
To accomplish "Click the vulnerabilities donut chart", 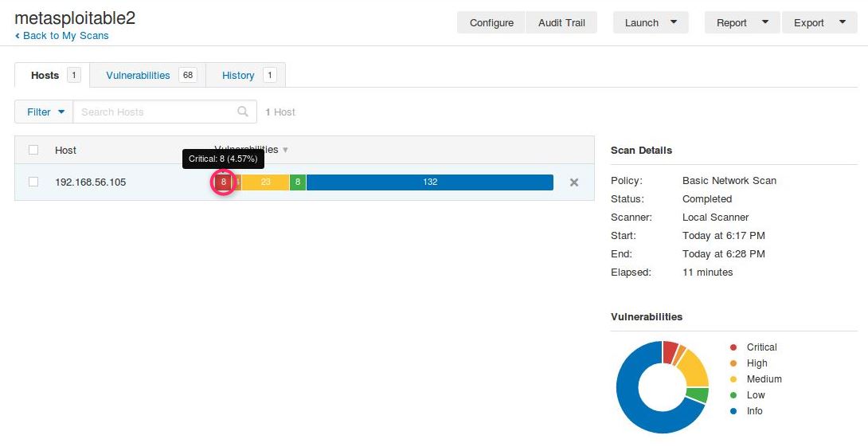I will [x=662, y=387].
